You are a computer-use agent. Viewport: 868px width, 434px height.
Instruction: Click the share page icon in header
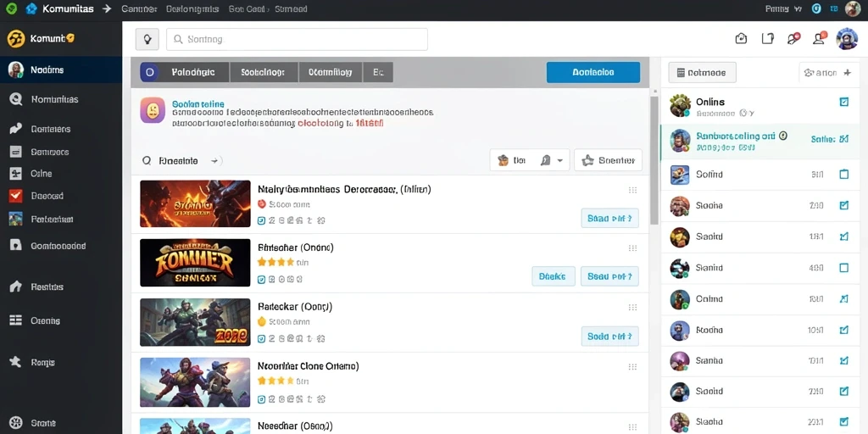coord(767,38)
